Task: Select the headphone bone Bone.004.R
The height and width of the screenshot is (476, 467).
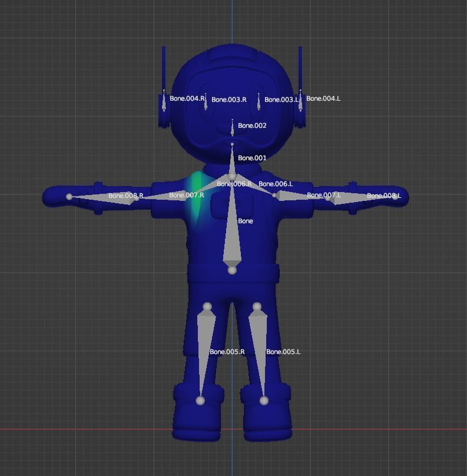Action: point(164,100)
